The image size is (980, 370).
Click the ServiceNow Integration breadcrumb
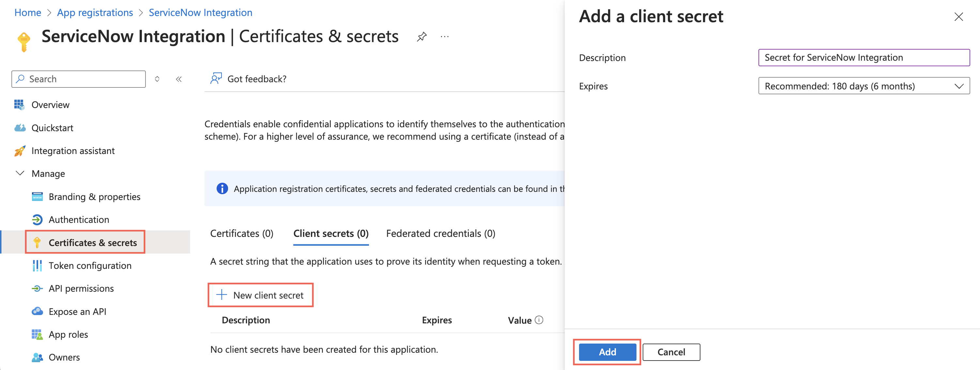(x=201, y=12)
